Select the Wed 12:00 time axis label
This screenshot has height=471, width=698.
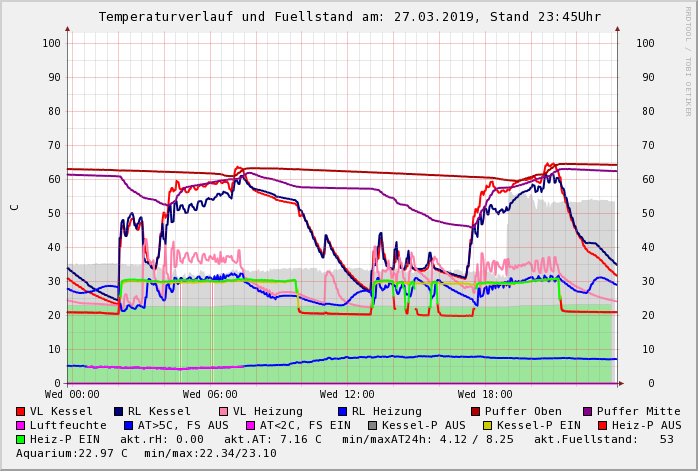pyautogui.click(x=347, y=395)
